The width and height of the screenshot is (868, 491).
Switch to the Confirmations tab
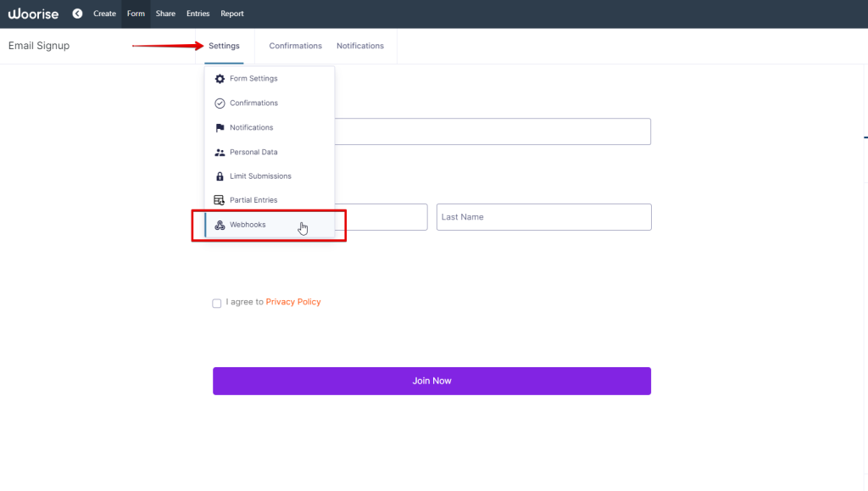pos(295,46)
